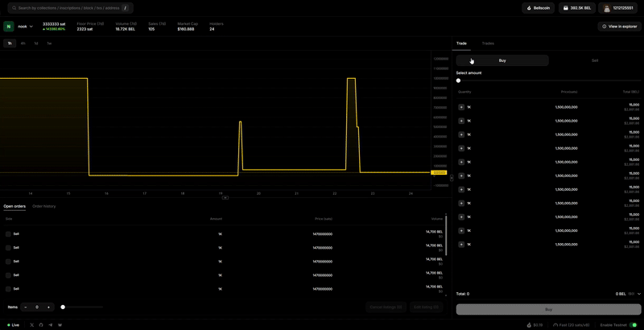Expand the nook token dropdown

pyautogui.click(x=31, y=27)
